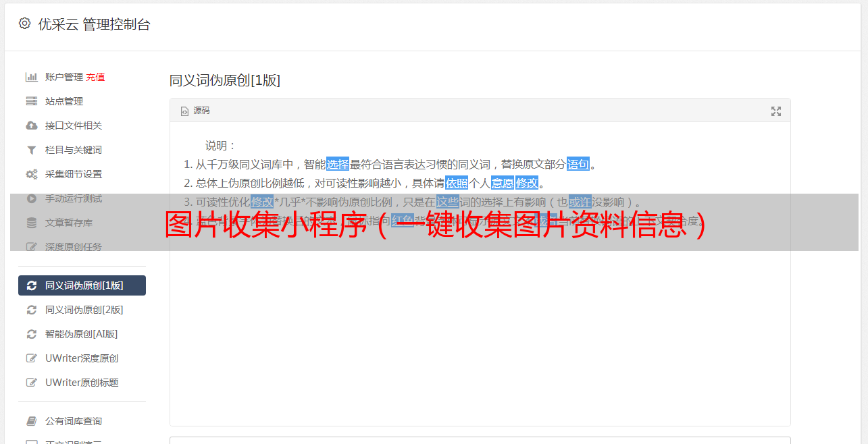
Task: Open 同义词伪原创[2版] menu item
Action: coord(82,310)
